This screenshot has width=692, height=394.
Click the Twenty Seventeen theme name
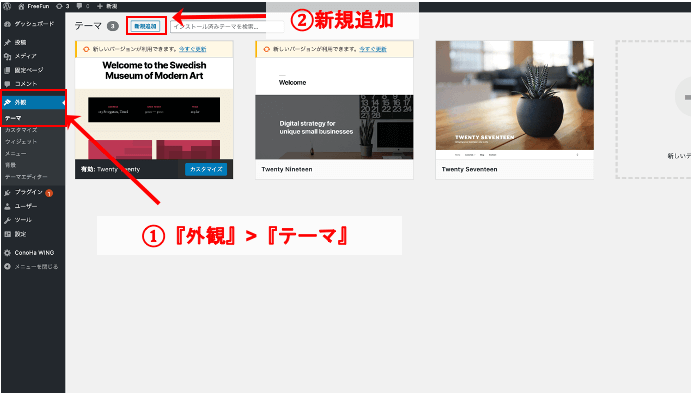(469, 169)
